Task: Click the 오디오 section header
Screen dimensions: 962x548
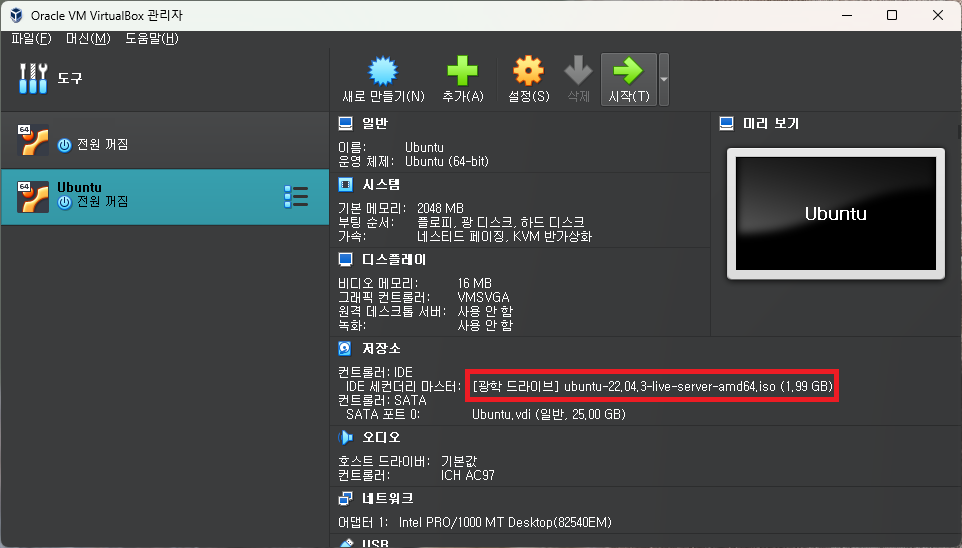Action: (x=381, y=437)
